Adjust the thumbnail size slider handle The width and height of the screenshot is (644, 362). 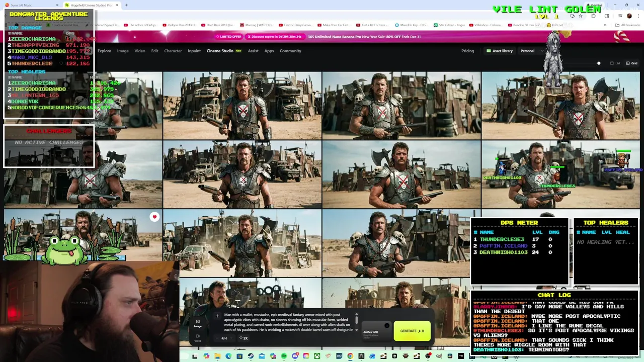point(599,63)
